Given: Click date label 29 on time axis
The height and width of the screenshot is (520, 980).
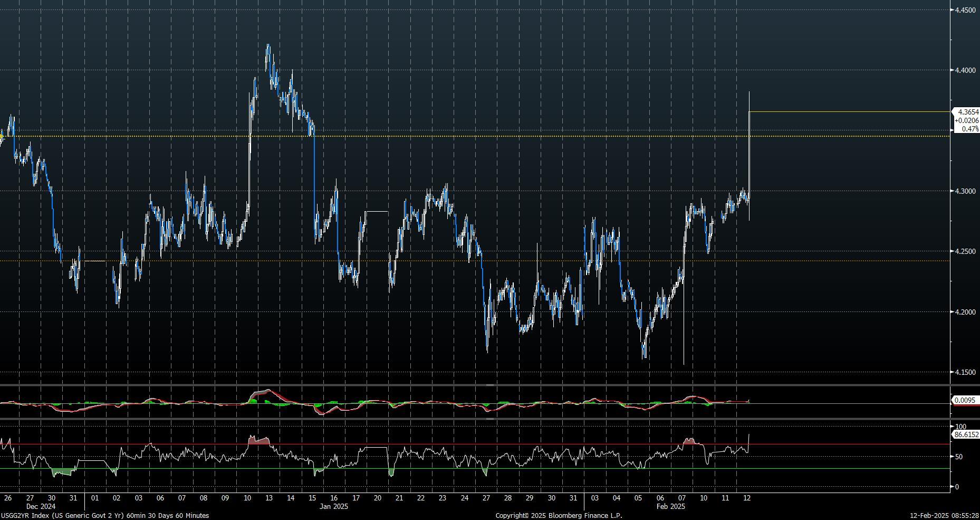Looking at the screenshot, I should (x=530, y=498).
